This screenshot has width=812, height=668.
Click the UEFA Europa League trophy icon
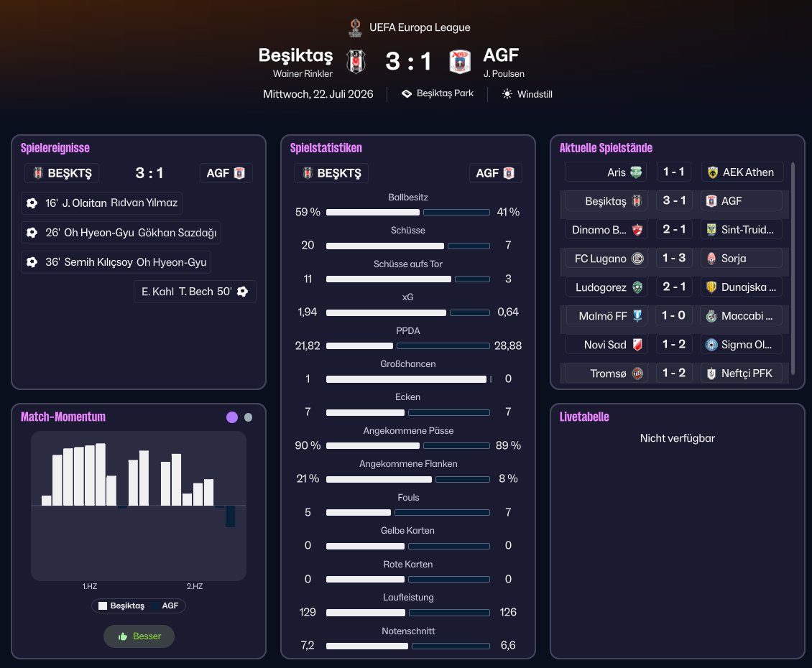[355, 27]
